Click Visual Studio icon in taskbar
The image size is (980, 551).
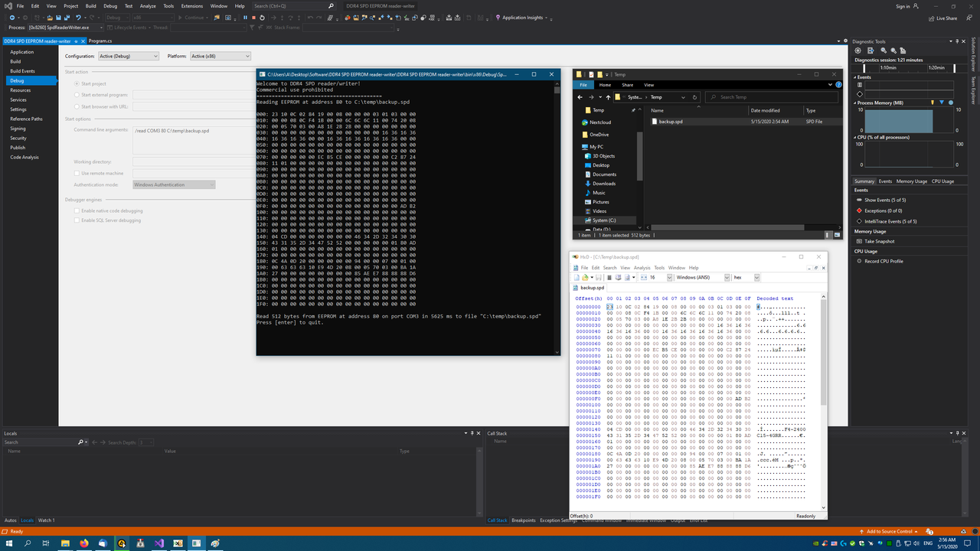click(159, 543)
